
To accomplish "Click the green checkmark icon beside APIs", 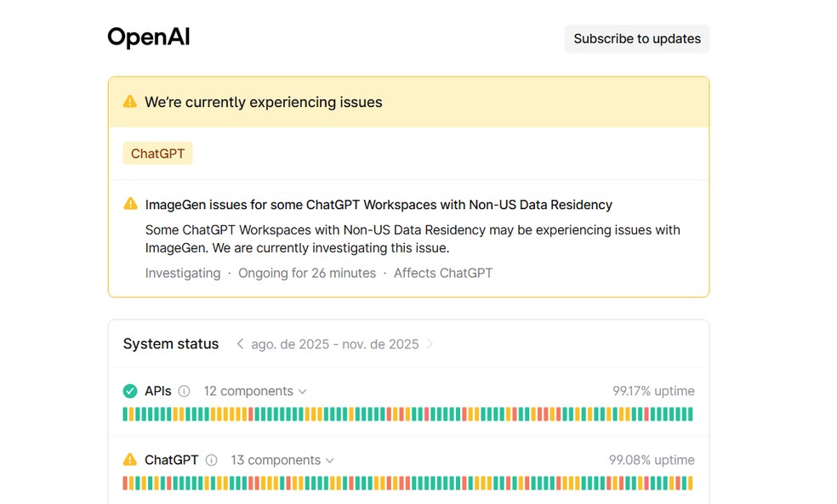I will click(129, 391).
